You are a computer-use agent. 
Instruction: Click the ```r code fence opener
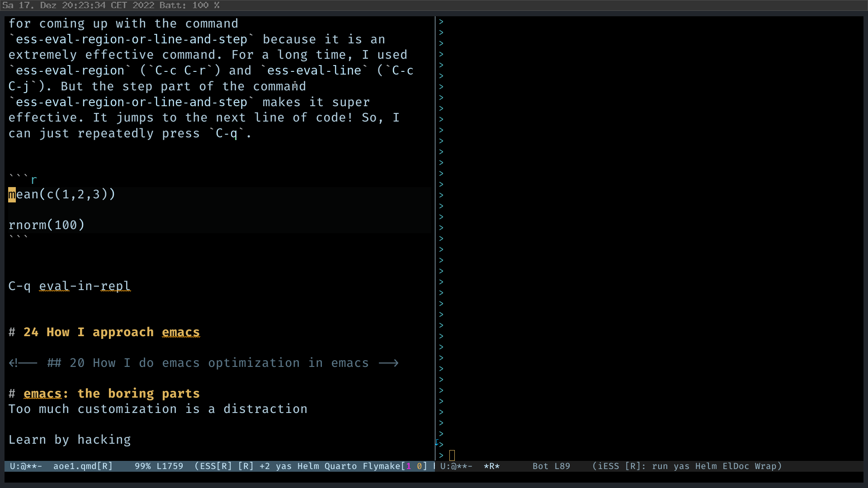pyautogui.click(x=23, y=179)
